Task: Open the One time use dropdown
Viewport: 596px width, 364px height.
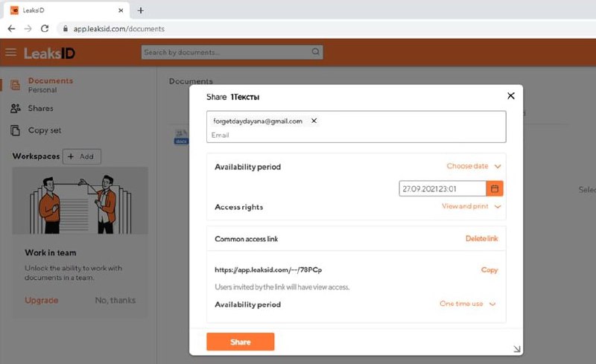Action: [468, 304]
